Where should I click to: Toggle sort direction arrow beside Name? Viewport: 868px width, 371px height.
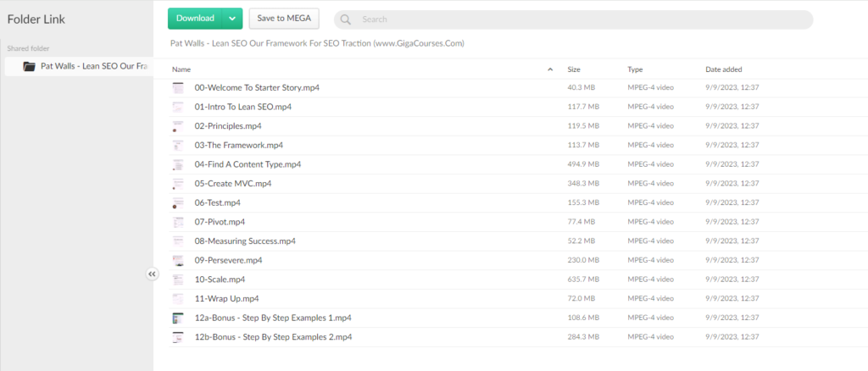550,69
